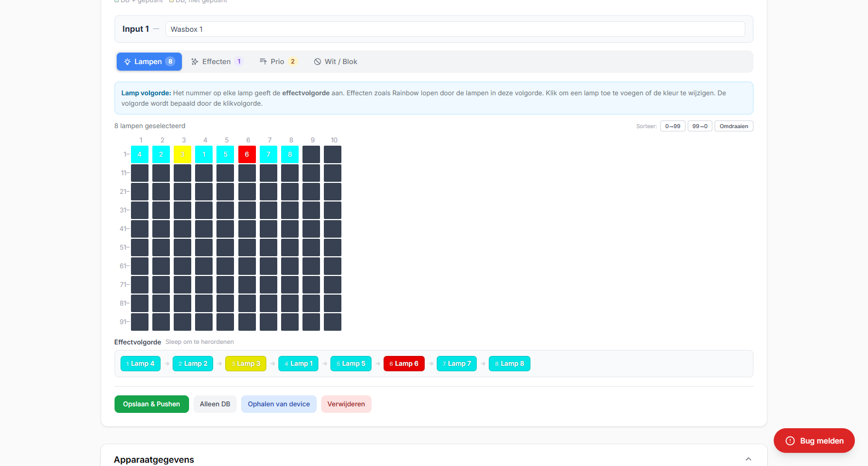Click the priority sort icon on Prio tab
868x466 pixels.
click(263, 62)
